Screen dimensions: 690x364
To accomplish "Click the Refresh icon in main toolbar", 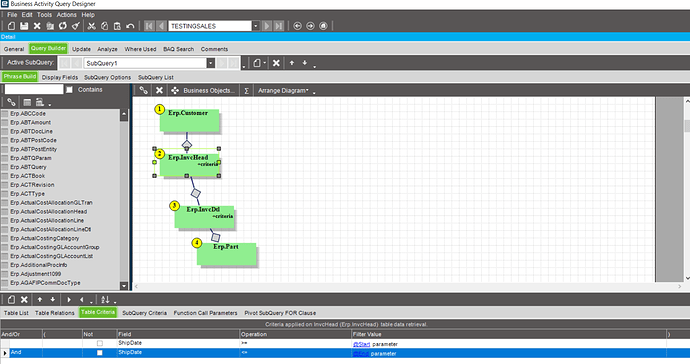I will (63, 26).
